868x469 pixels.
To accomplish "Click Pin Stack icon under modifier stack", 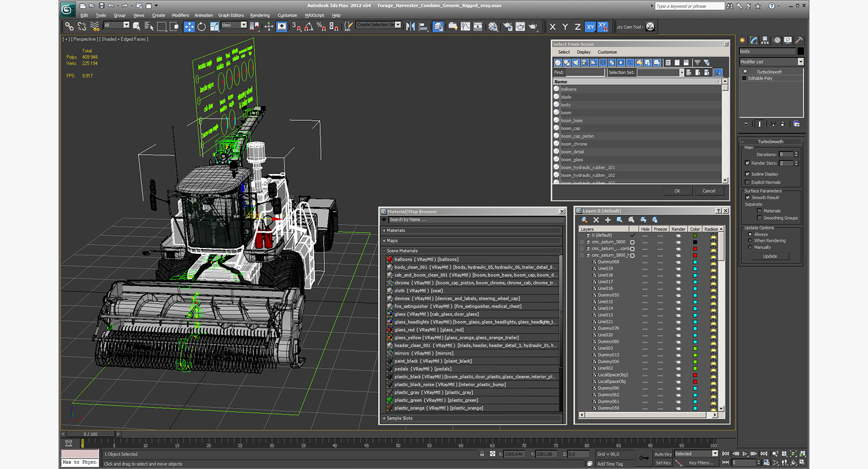I will click(746, 124).
